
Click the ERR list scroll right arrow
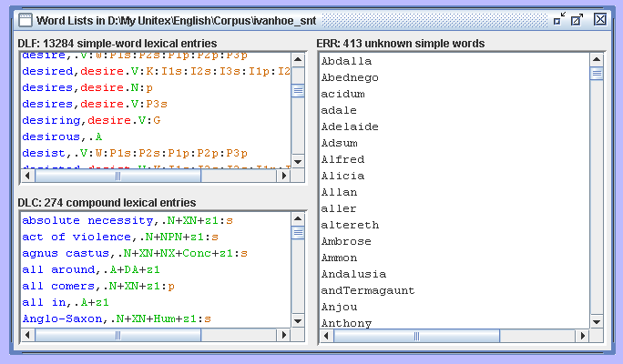(x=583, y=336)
